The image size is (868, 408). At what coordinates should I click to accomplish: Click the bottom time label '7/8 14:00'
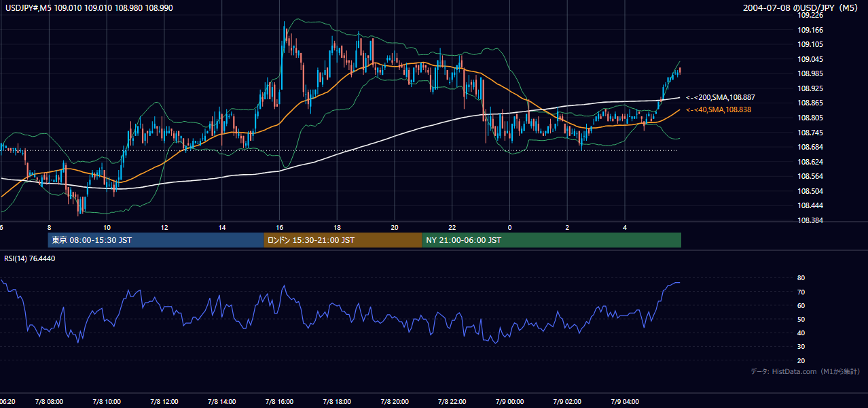click(222, 402)
